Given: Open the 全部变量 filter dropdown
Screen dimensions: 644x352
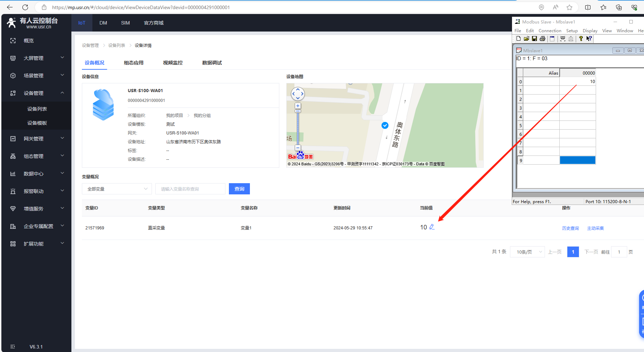Looking at the screenshot, I should pyautogui.click(x=117, y=189).
